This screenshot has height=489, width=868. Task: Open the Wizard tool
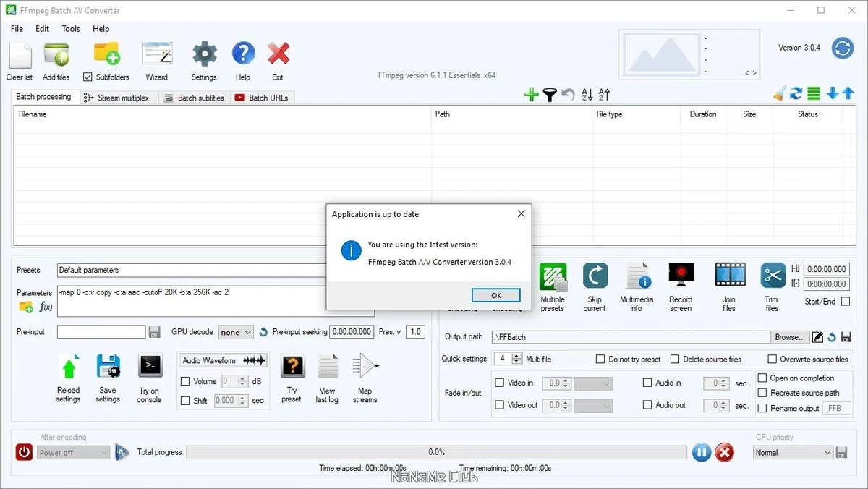[157, 54]
